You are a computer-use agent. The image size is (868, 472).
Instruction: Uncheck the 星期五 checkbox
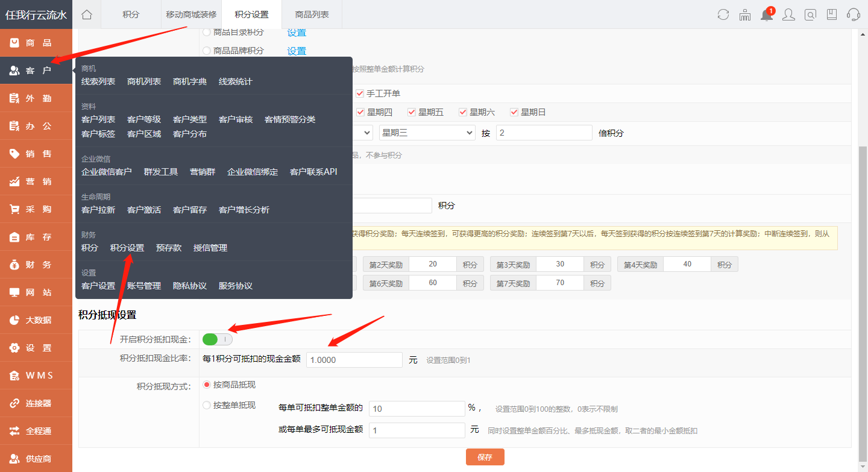click(412, 112)
